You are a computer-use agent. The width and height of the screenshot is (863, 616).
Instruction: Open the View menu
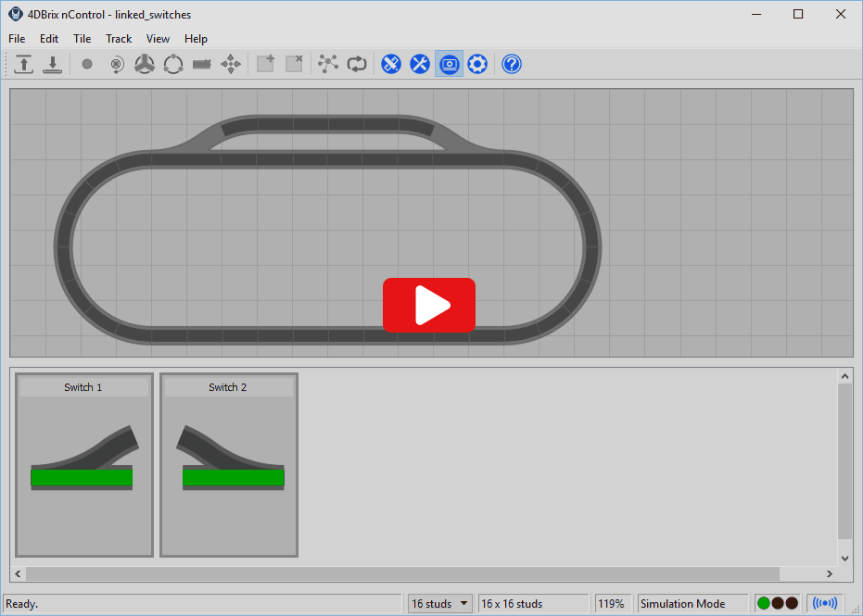[158, 39]
